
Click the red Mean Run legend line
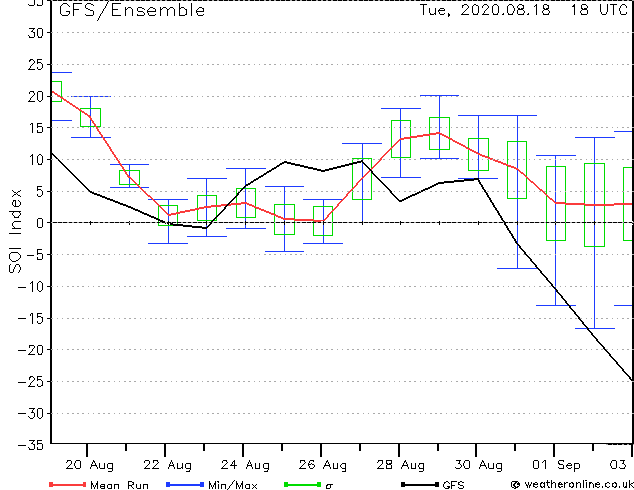point(68,484)
